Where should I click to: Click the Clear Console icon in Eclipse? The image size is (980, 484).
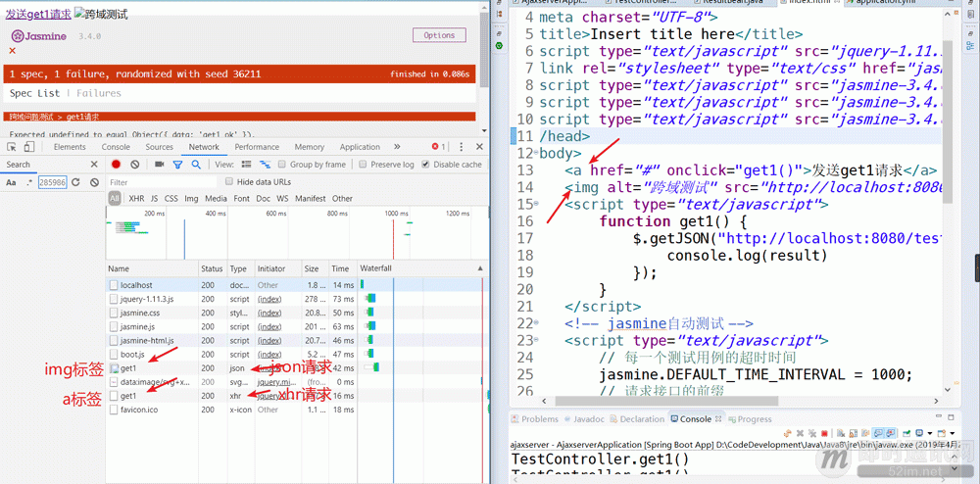[x=841, y=433]
